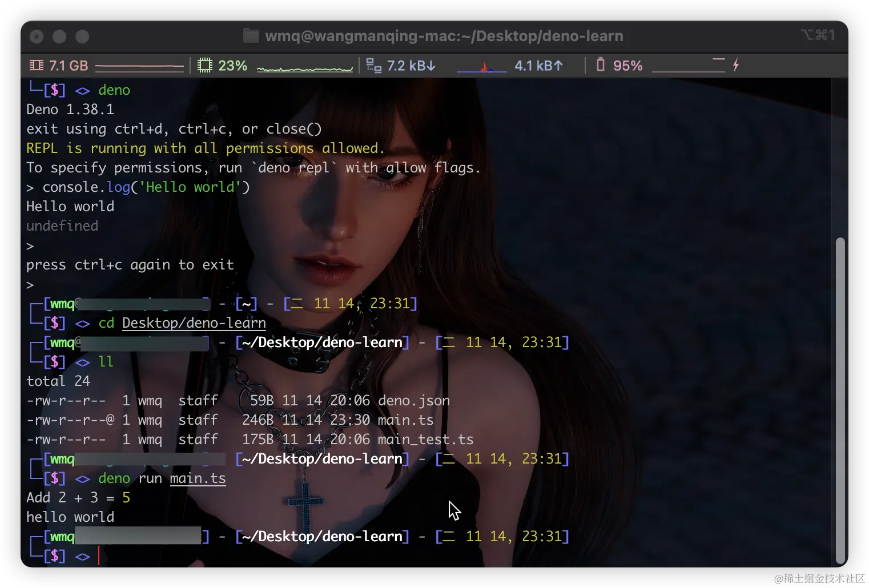Click the '95%' battery reading

click(628, 66)
